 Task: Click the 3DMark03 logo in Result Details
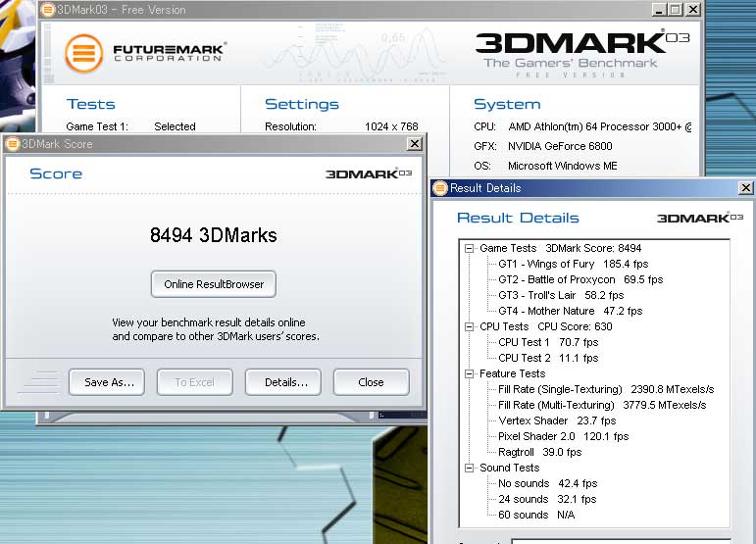point(700,218)
